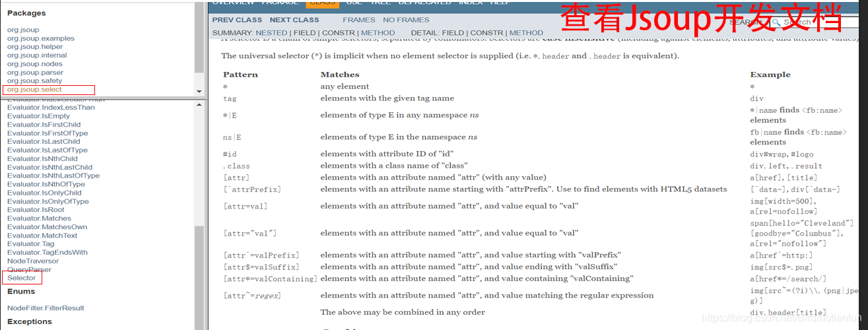
Task: Click the 'Example' column header text
Action: pyautogui.click(x=770, y=75)
